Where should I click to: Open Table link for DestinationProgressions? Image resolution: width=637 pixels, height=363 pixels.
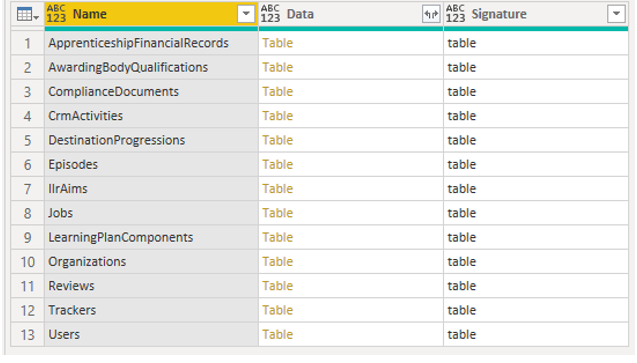277,140
